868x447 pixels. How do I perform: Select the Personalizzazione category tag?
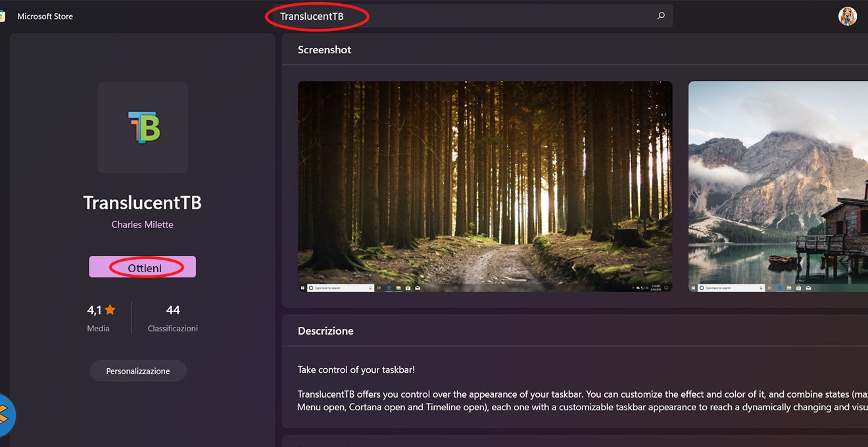[x=138, y=371]
